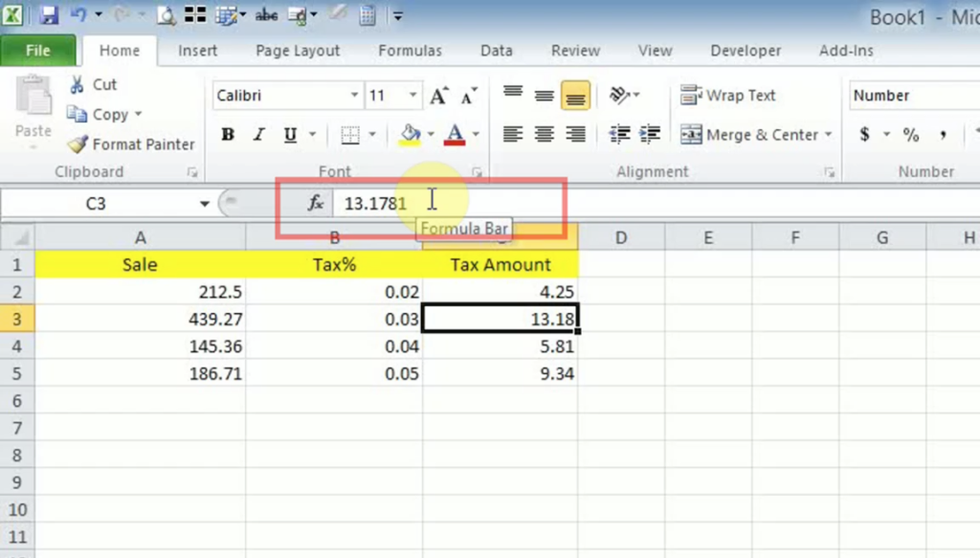The image size is (980, 558).
Task: Select cell with value 9.34
Action: click(501, 373)
